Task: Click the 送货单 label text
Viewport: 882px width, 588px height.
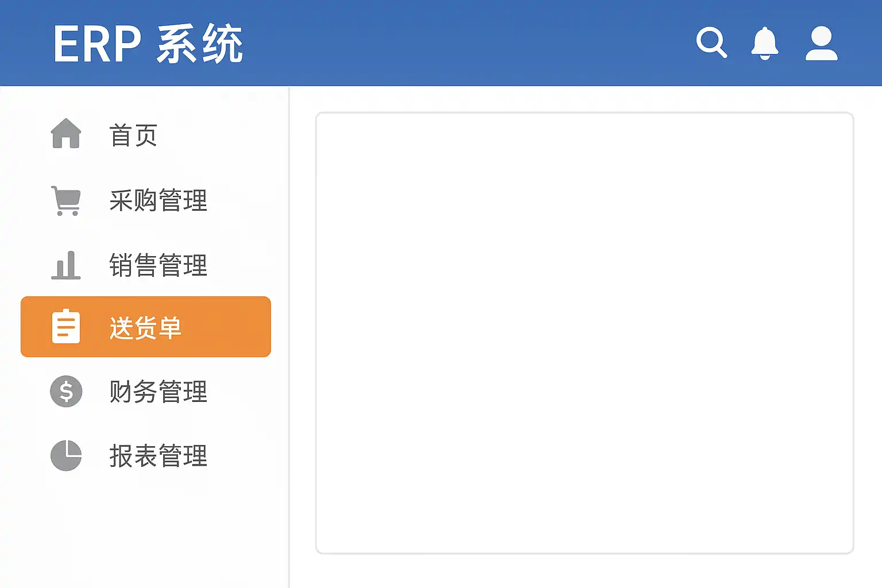Action: tap(145, 328)
